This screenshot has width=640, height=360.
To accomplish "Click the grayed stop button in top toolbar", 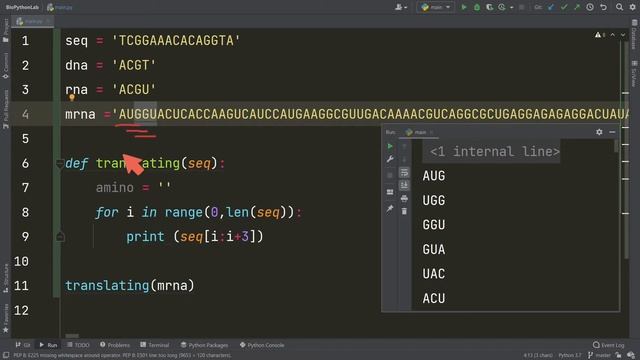I will [521, 7].
